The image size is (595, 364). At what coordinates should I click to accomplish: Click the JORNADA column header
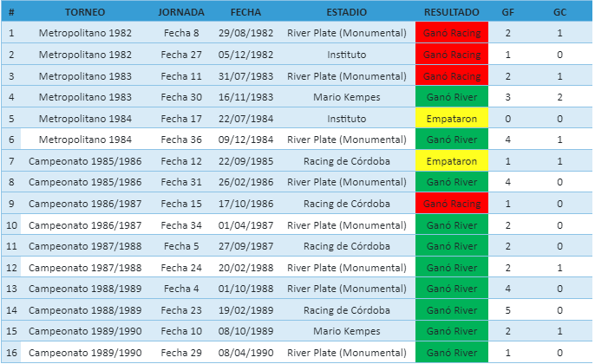[181, 12]
